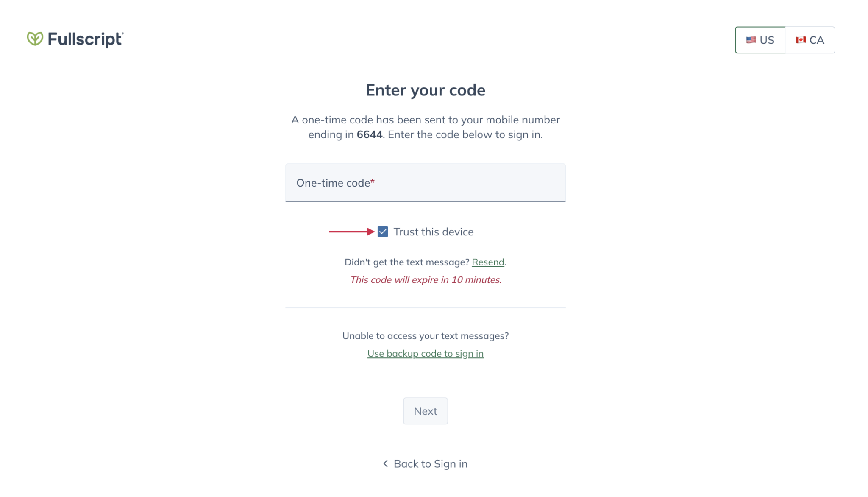This screenshot has width=868, height=497.
Task: Open the country selector on the right
Action: pyautogui.click(x=785, y=39)
